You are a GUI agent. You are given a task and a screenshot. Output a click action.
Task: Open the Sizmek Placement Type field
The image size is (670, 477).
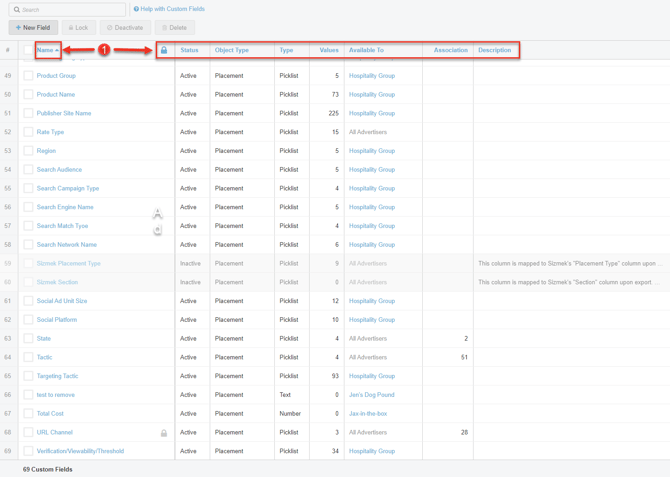[x=68, y=264]
